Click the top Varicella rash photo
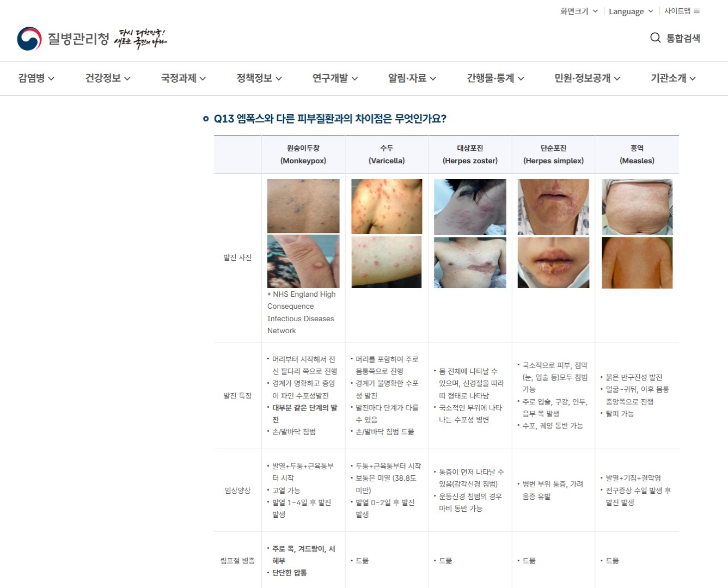Image resolution: width=728 pixels, height=588 pixels. click(387, 206)
